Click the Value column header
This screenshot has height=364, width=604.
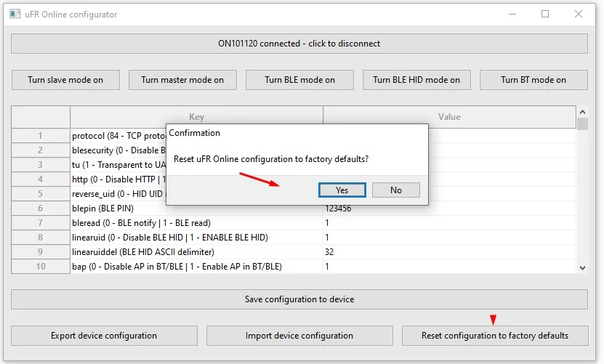pyautogui.click(x=449, y=117)
